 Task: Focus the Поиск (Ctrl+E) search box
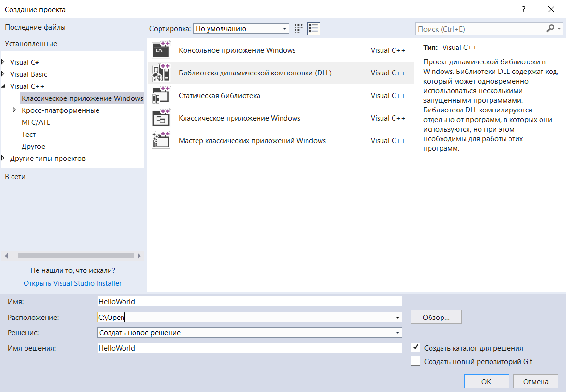click(481, 29)
